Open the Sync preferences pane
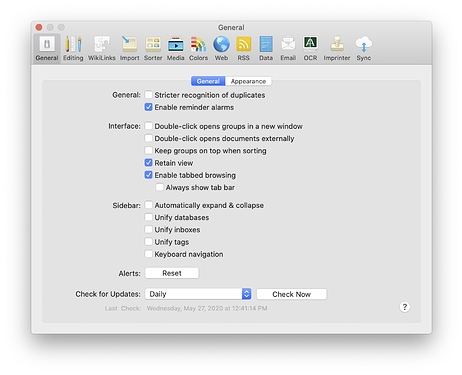Screen dimensions: 462x375 click(x=364, y=49)
